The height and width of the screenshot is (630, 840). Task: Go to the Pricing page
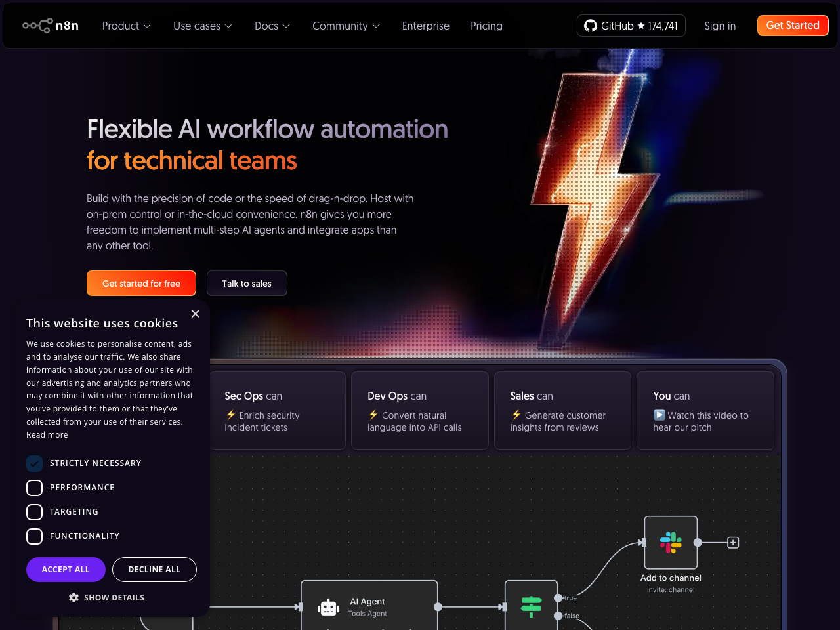(486, 26)
